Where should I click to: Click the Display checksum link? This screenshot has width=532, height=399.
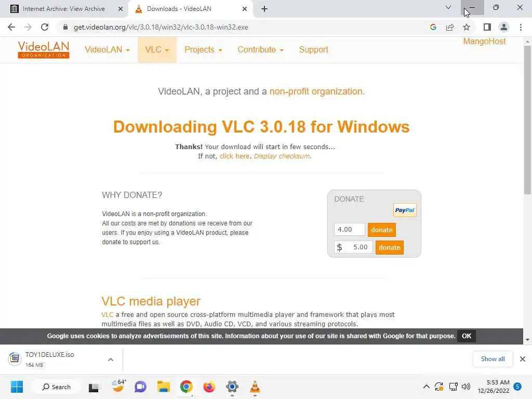coord(282,156)
